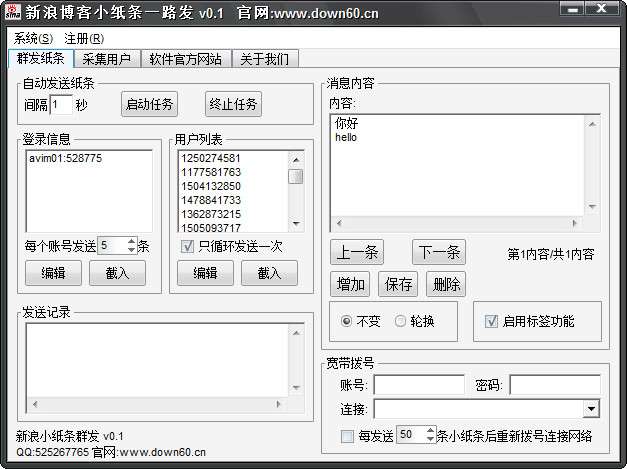Open the 连接 dropdown list
Viewport: 627px width, 469px height.
click(591, 409)
